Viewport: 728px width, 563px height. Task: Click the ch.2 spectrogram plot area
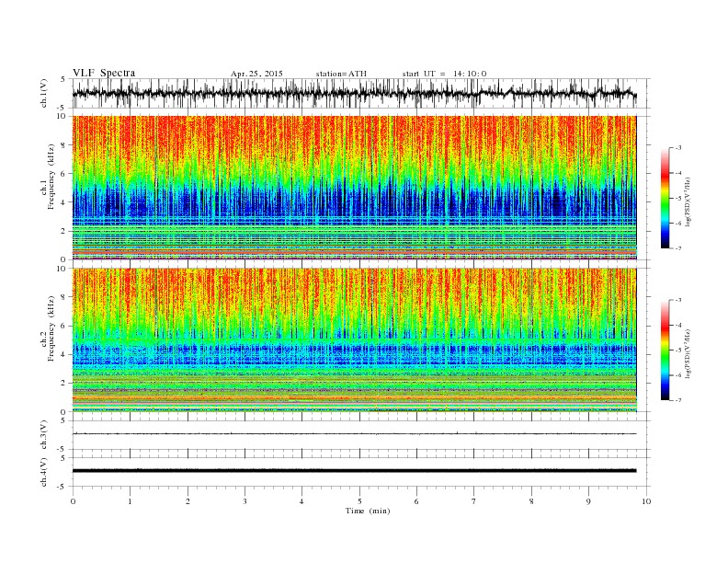(x=354, y=340)
